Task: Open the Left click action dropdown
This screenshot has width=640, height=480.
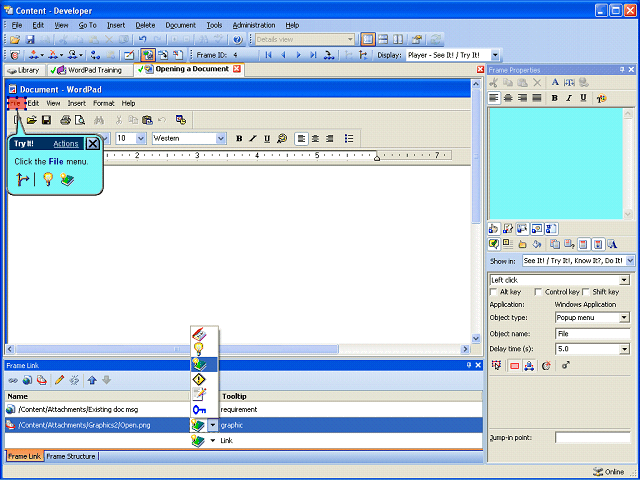Action: click(x=624, y=280)
